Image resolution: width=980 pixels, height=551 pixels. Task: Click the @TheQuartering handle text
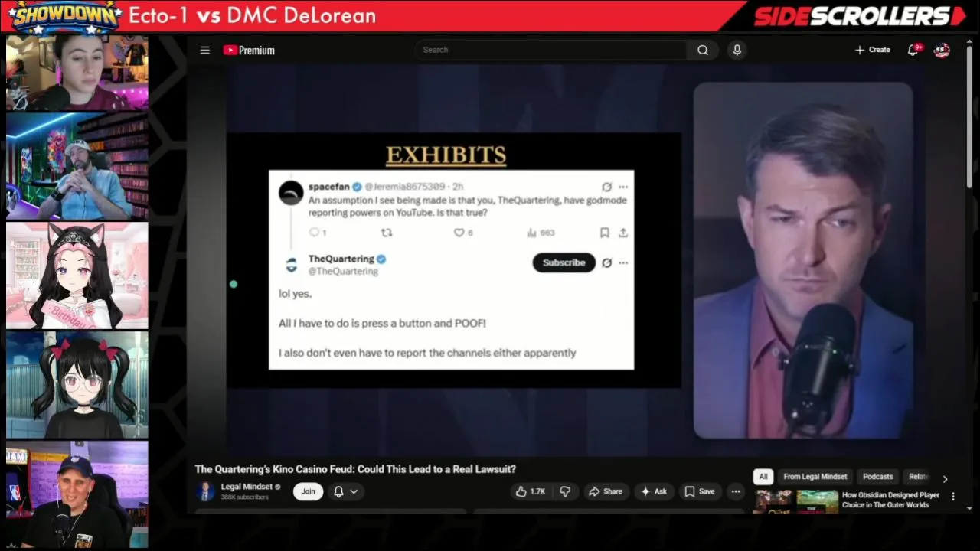pos(343,271)
